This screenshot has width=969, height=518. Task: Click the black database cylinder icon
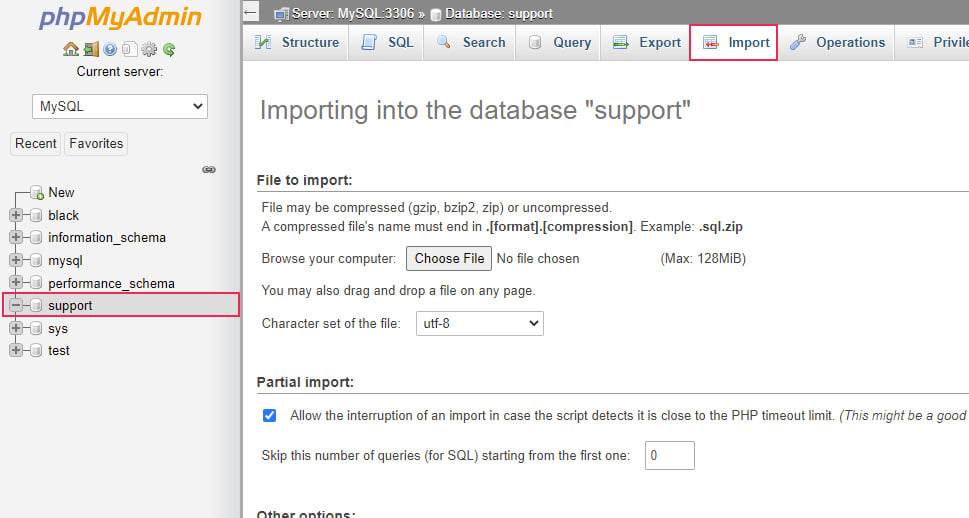point(36,215)
